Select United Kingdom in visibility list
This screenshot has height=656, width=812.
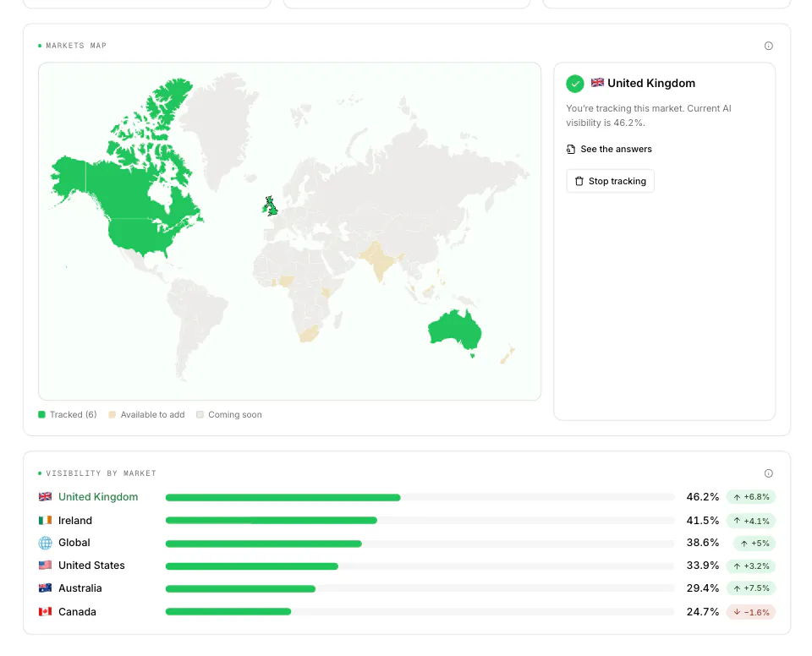tap(98, 496)
